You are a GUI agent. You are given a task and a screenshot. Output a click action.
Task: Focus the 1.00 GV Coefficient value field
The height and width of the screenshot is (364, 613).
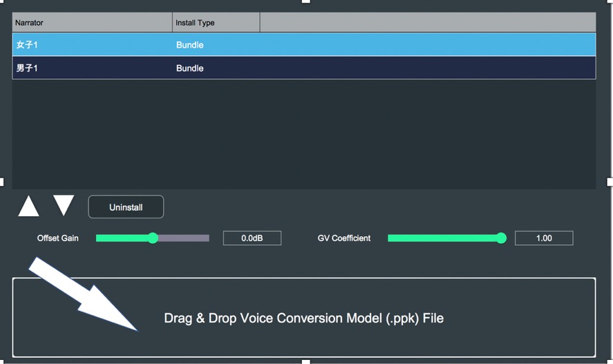click(x=544, y=238)
